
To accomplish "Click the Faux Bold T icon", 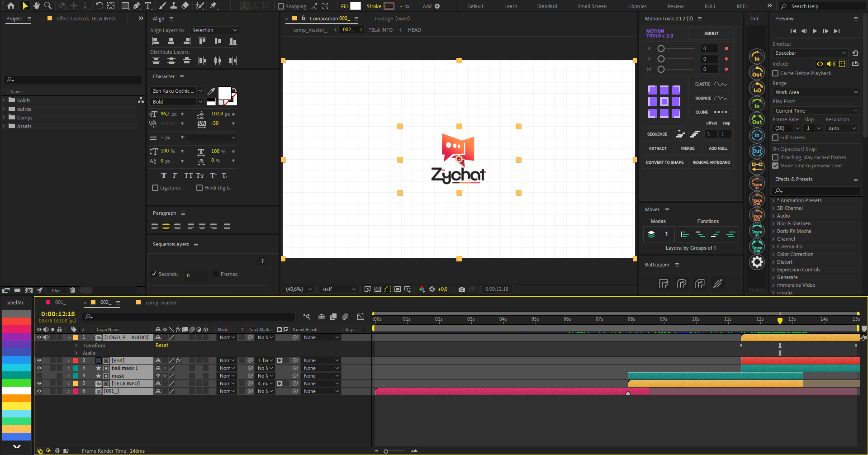I will point(163,175).
